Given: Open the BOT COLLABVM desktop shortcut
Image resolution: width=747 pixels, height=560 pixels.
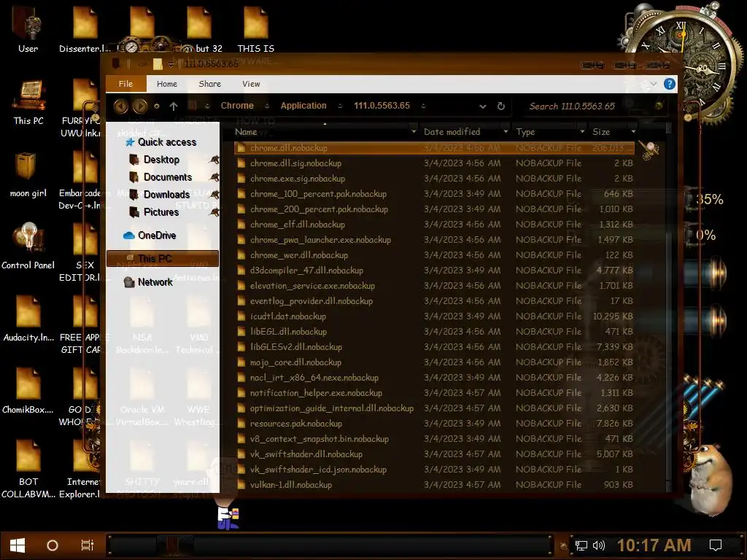Looking at the screenshot, I should [28, 469].
